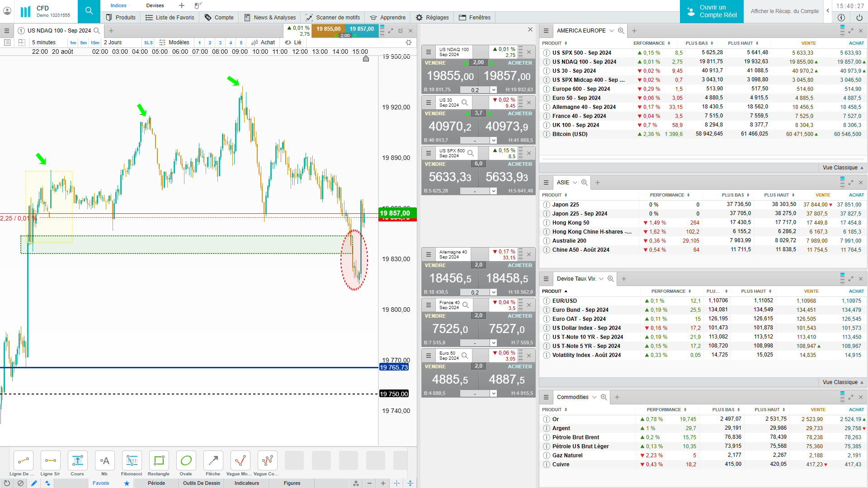Click Ouvrir un Compte Réel button
868x488 pixels.
[712, 11]
